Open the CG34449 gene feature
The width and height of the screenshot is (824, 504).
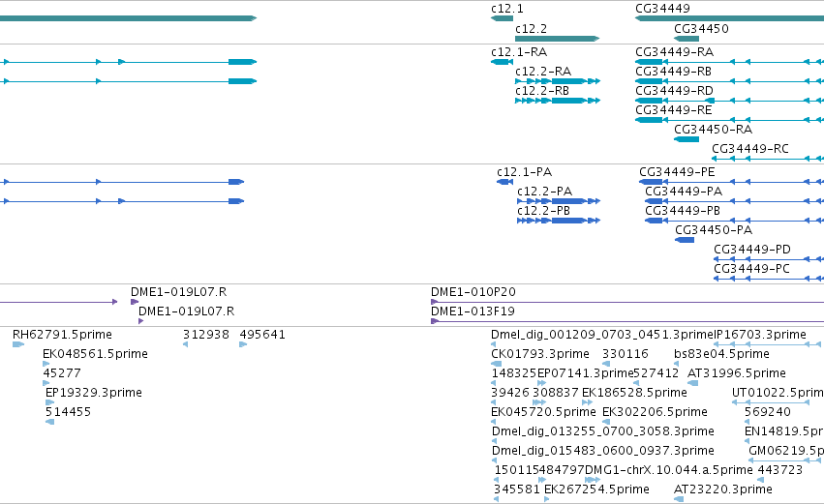pos(729,18)
